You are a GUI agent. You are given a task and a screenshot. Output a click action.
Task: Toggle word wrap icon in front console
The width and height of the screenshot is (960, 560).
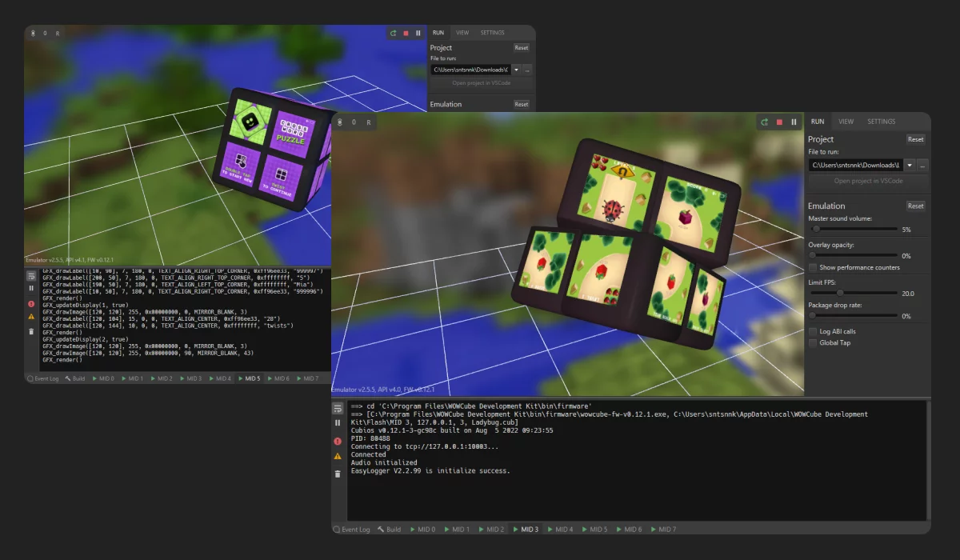(338, 408)
